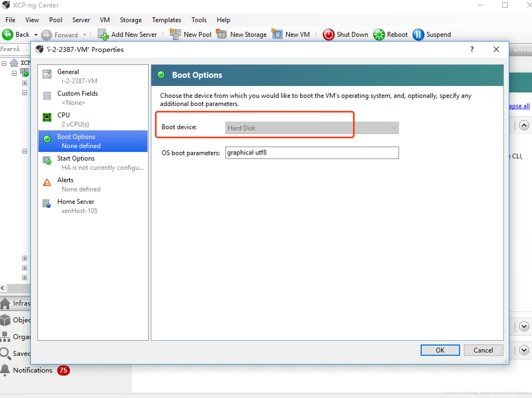Image resolution: width=532 pixels, height=398 pixels.
Task: Close the VM Properties dialog
Action: [x=496, y=49]
